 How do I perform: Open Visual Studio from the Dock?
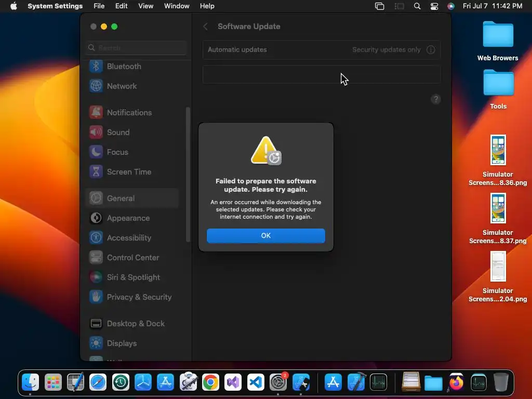pos(233,382)
